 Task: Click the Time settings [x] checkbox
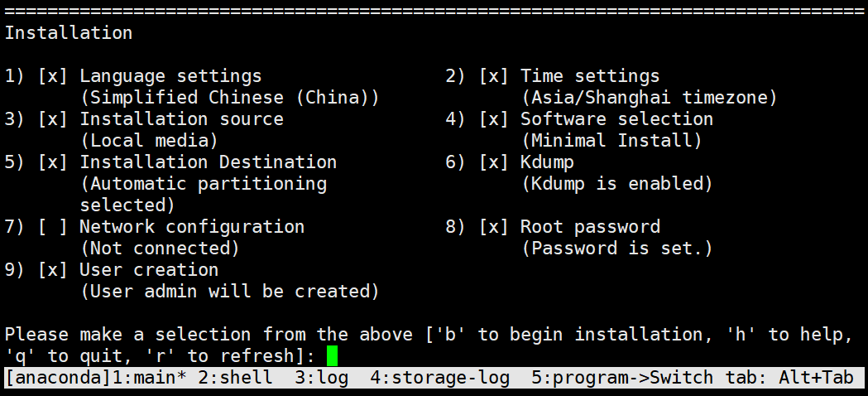(493, 76)
